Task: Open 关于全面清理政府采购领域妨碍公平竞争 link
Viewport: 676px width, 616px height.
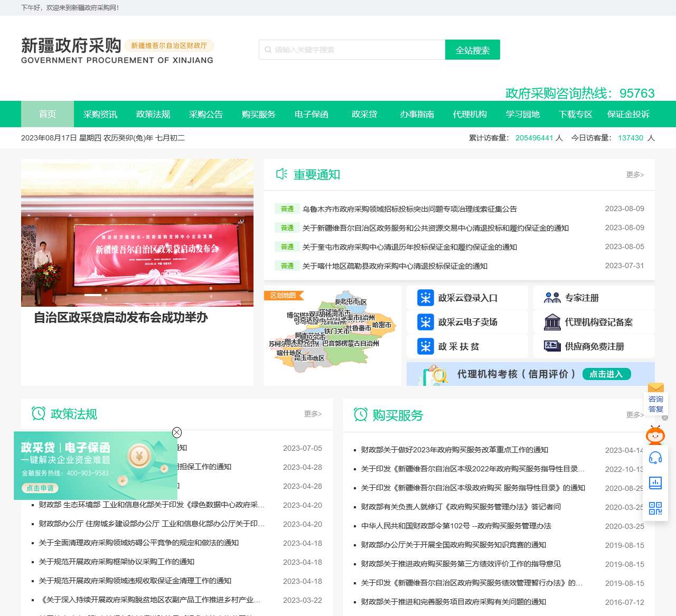Action: [139, 543]
